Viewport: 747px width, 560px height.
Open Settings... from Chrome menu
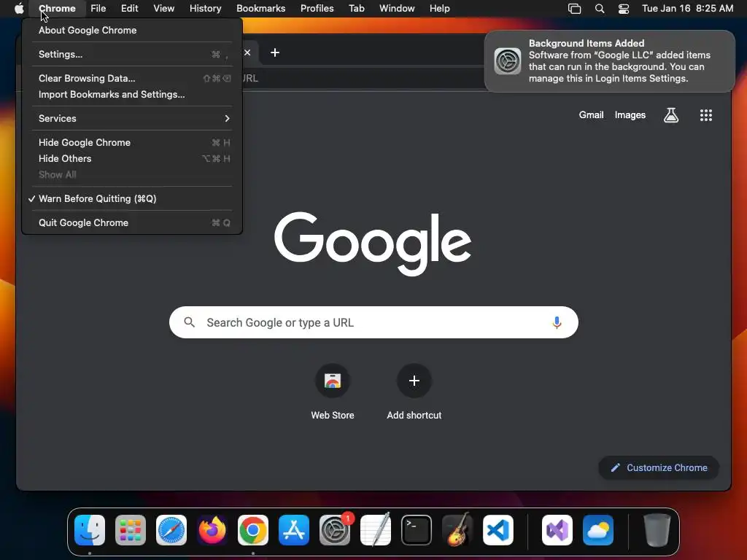point(132,54)
